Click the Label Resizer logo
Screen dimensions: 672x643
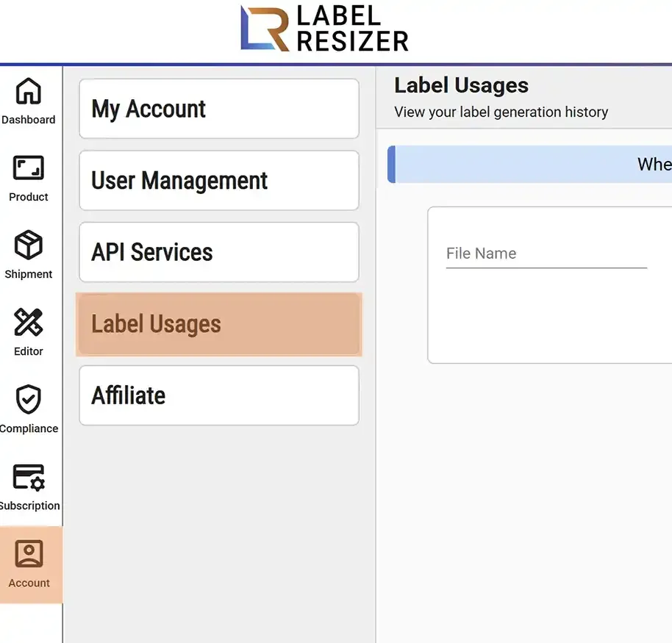point(324,29)
